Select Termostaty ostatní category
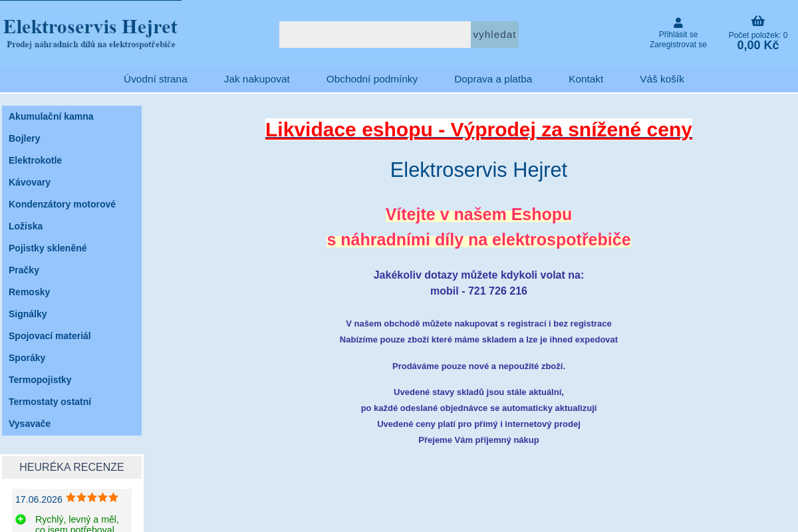This screenshot has height=532, width=798. point(72,402)
